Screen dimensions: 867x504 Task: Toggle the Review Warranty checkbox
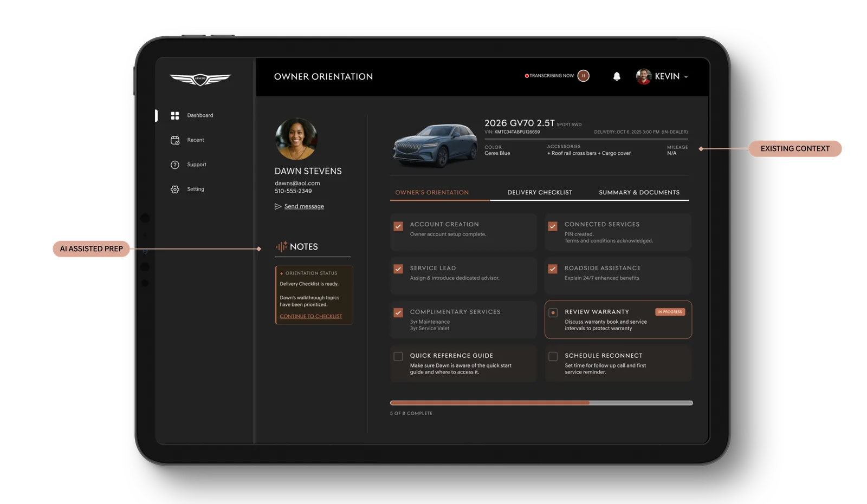[x=553, y=313]
